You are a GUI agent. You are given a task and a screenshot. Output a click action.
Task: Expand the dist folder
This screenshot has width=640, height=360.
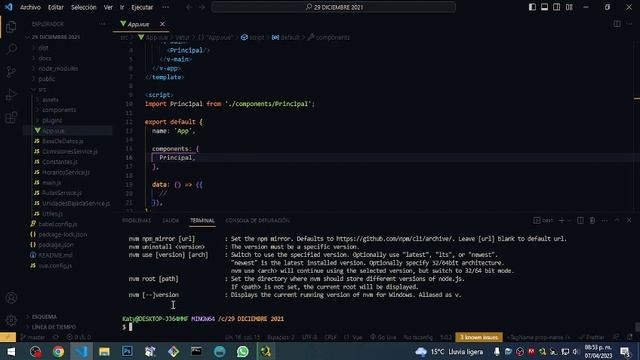coord(43,48)
